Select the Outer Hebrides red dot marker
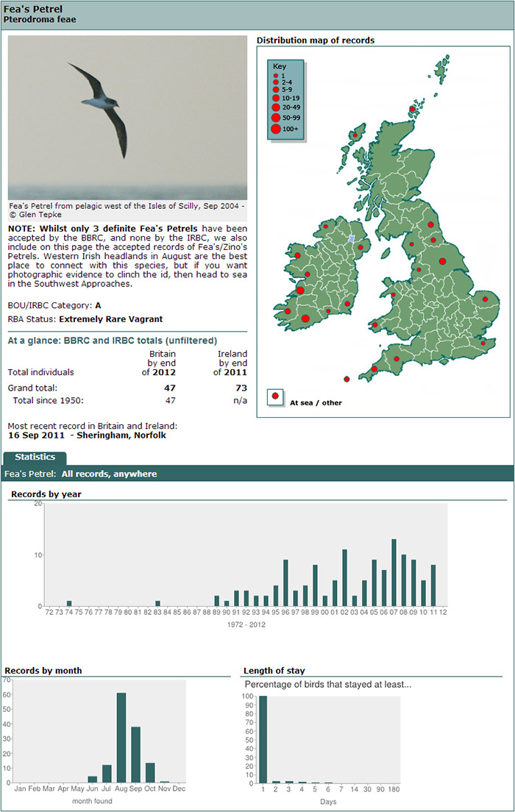This screenshot has height=812, width=515. (x=355, y=135)
